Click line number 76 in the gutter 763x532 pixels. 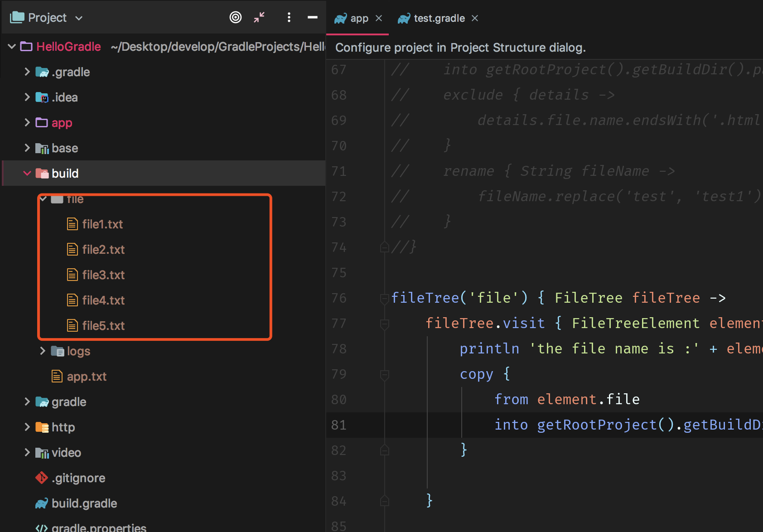(338, 298)
